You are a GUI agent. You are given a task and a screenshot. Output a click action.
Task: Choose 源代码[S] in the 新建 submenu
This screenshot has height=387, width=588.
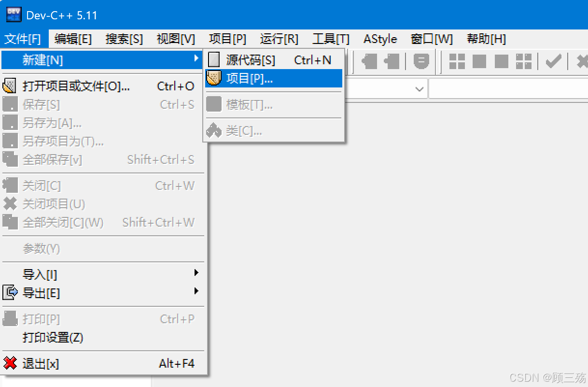[x=274, y=60]
